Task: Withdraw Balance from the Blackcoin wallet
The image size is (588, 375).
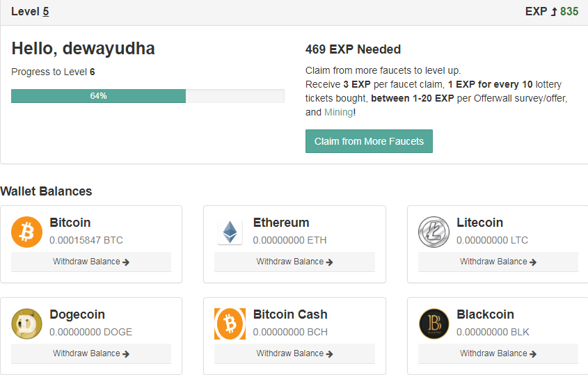Action: (x=498, y=353)
